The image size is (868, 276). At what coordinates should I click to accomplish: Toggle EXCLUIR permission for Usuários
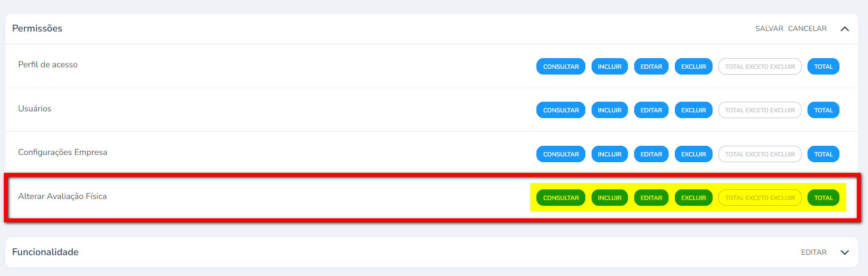tap(693, 110)
